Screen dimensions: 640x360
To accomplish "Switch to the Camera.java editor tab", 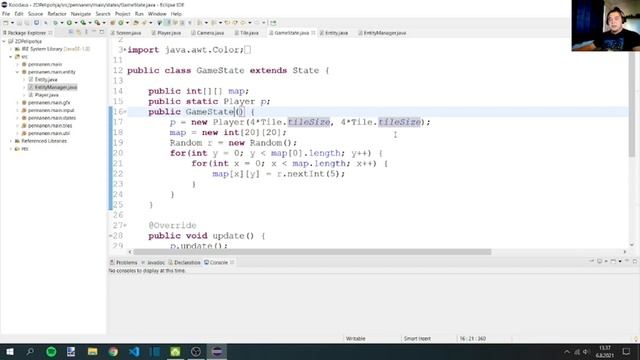I will point(208,33).
